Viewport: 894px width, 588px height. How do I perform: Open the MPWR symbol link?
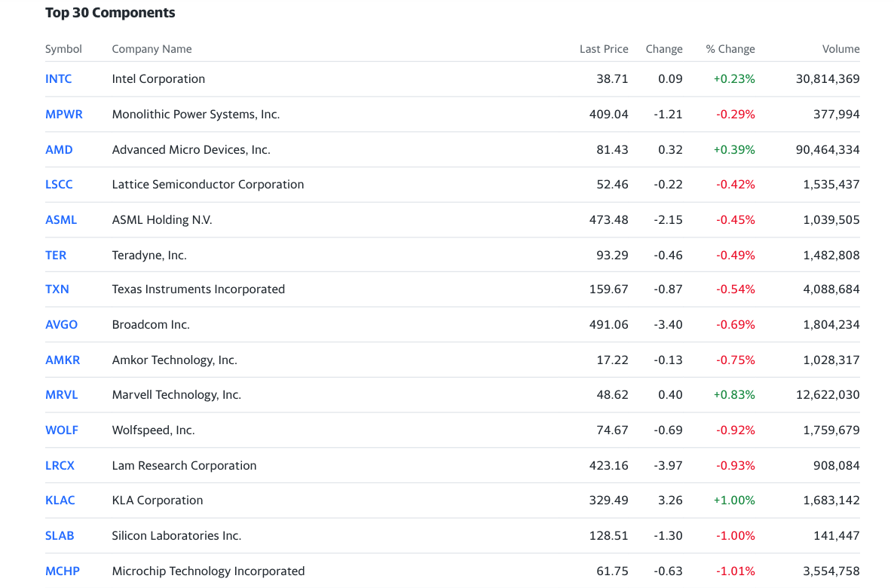(64, 114)
